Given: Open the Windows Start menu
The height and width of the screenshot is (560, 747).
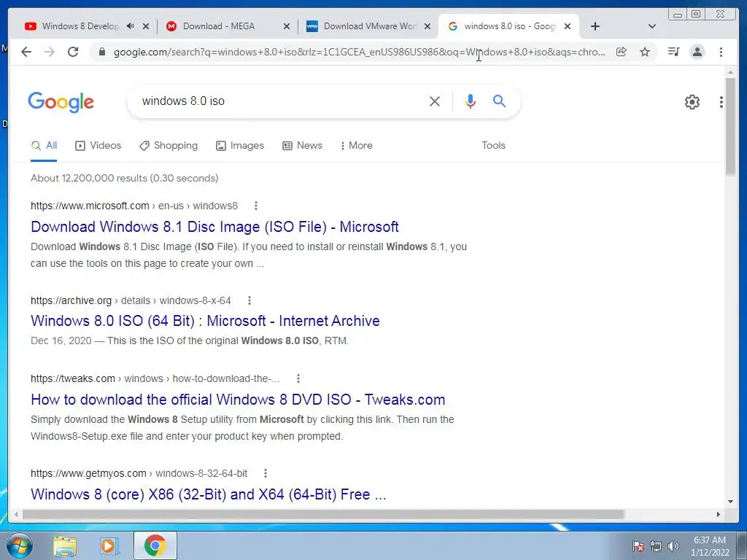Looking at the screenshot, I should (x=18, y=545).
